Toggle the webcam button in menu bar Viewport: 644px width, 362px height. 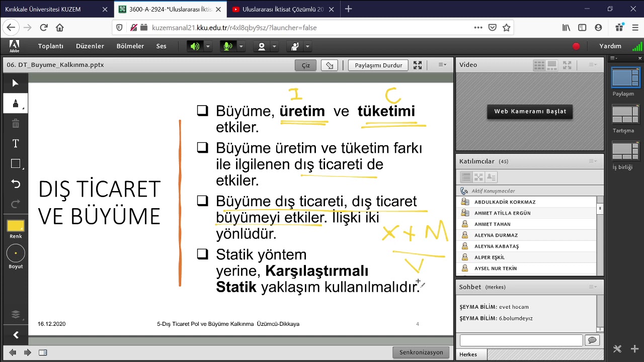(x=262, y=46)
